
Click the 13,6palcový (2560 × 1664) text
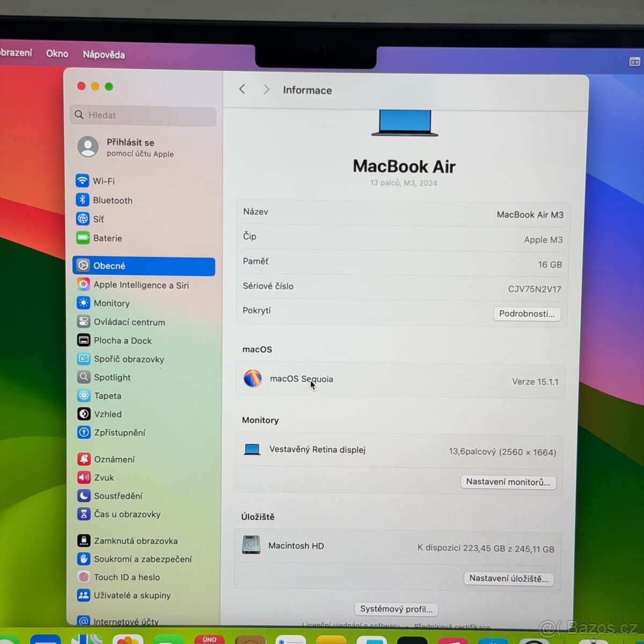[x=502, y=452]
